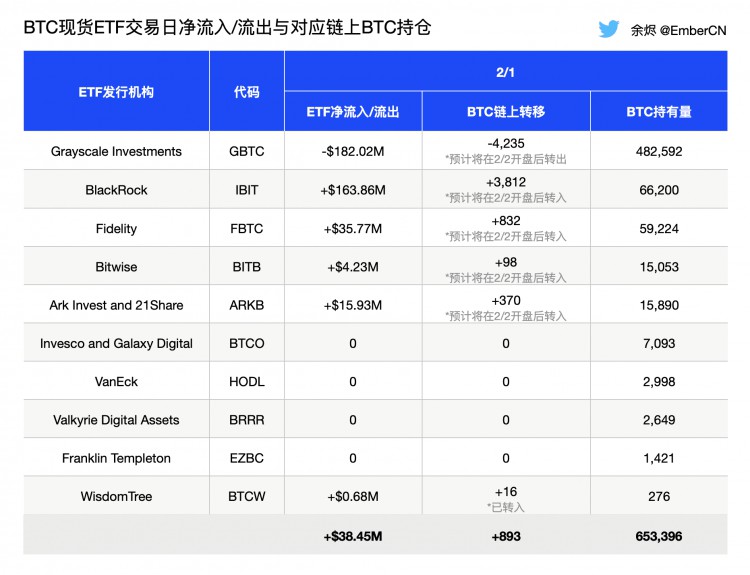Select the Valkyrie Digital Assets name
Viewport: 750px width, 575px height.
point(116,420)
